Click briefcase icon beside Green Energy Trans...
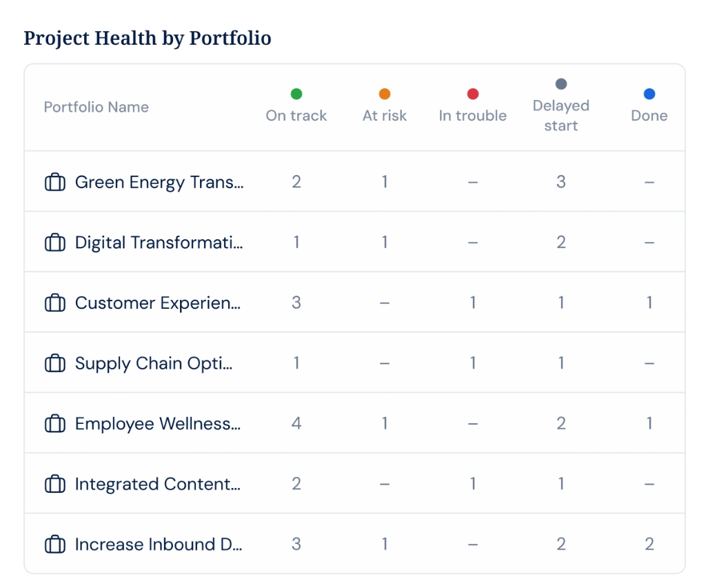This screenshot has width=706, height=588. pos(55,183)
